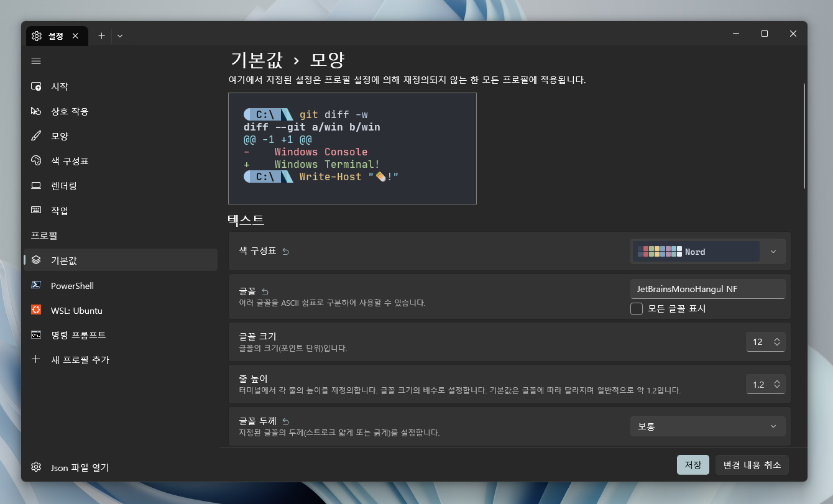Go to 상호 작용 settings page
Screen dimensions: 833x504
(x=121, y=111)
